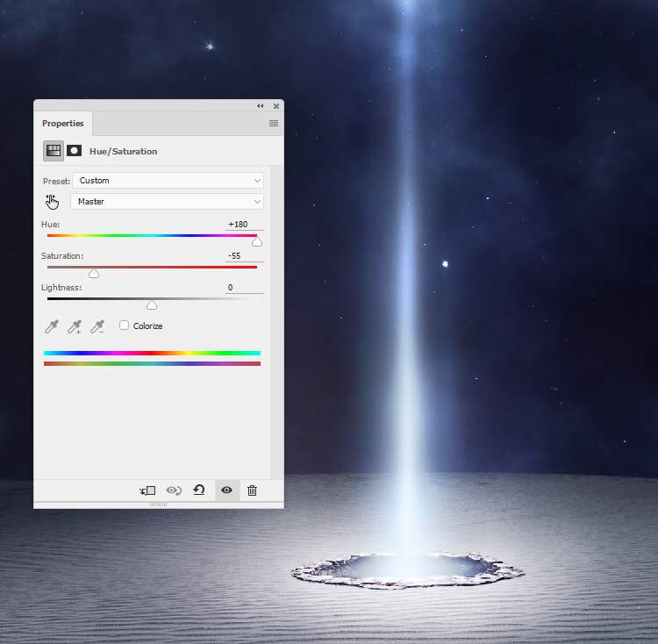This screenshot has width=658, height=644.
Task: Click the Preset label
Action: pos(56,182)
